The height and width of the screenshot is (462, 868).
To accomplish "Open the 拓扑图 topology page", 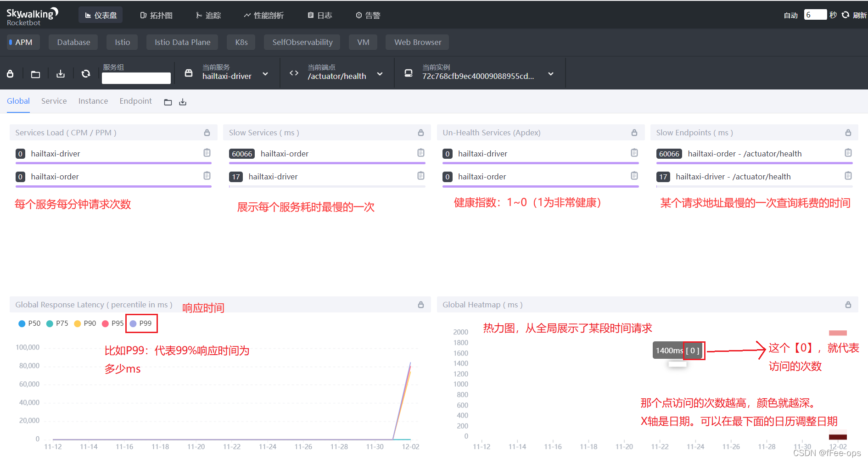I will coord(157,15).
